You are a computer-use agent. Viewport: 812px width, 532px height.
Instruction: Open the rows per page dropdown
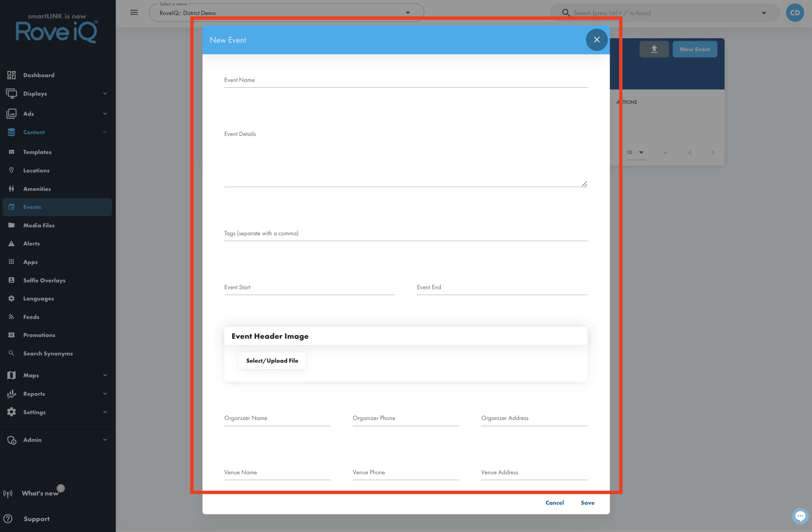coord(635,152)
